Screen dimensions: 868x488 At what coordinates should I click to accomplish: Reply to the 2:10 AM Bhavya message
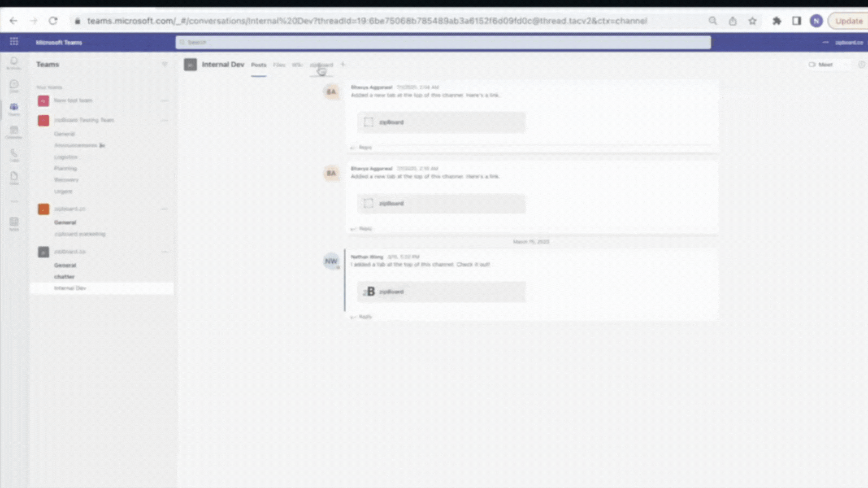362,229
